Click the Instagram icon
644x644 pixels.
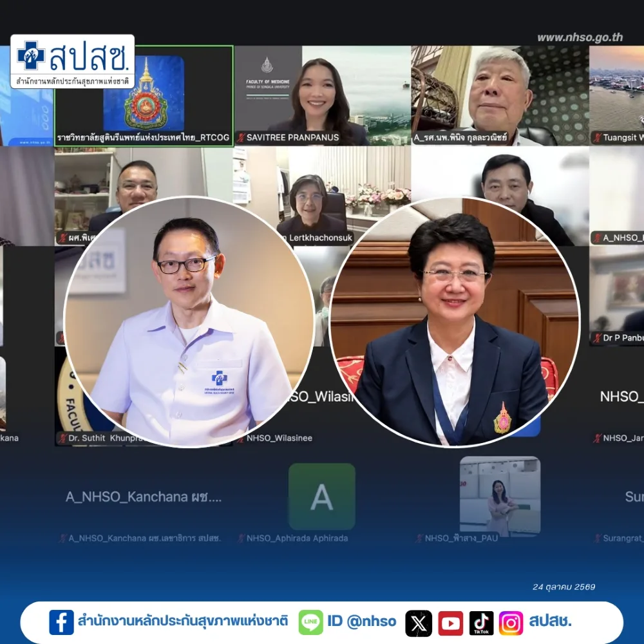coord(511,623)
